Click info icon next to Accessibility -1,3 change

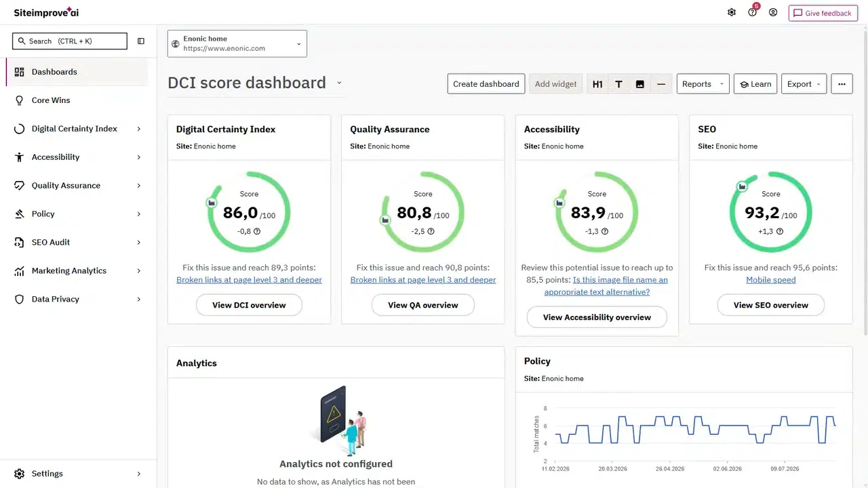605,231
